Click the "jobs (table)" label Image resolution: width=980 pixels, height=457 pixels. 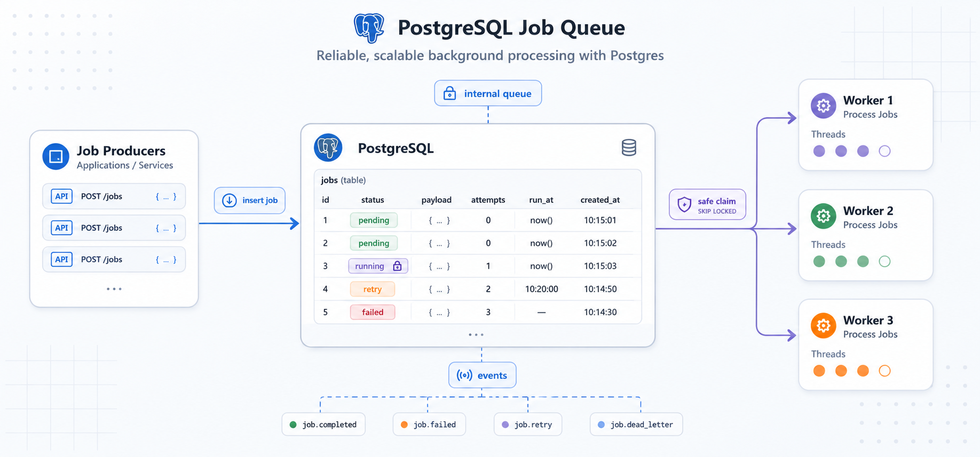click(x=343, y=180)
